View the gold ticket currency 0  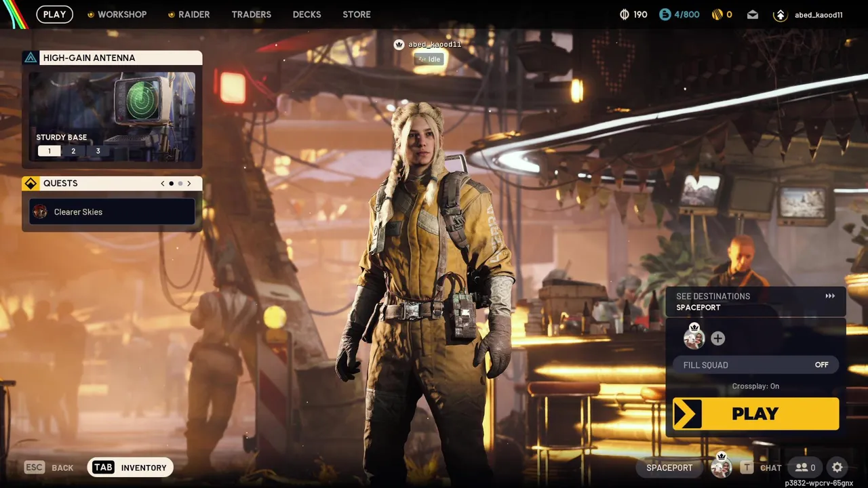721,14
